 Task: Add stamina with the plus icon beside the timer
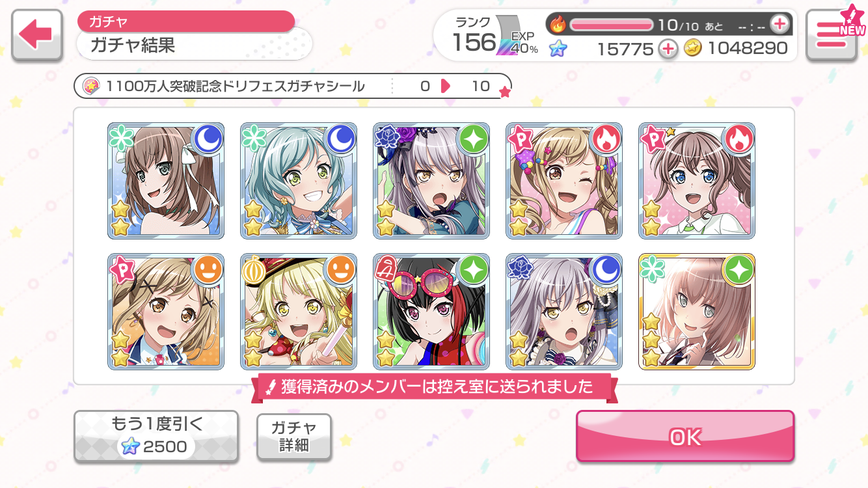779,25
